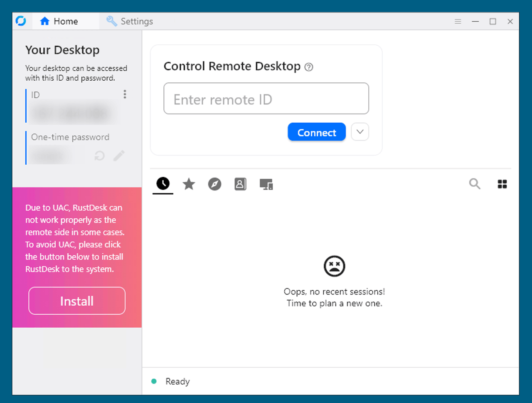
Task: Click the RustDesk logo icon
Action: [21, 21]
